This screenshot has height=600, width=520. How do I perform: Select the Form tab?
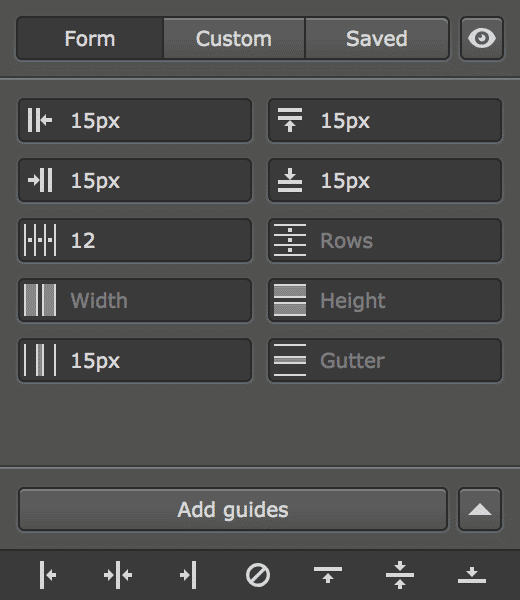[90, 38]
